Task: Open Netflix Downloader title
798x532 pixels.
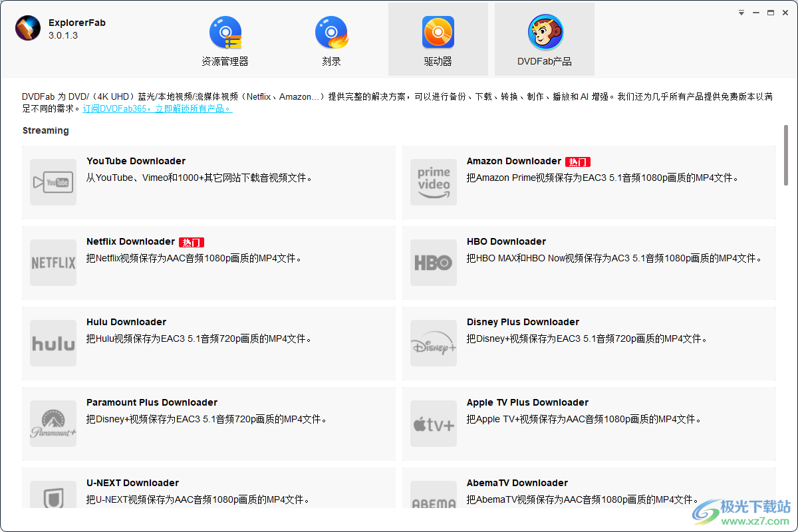Action: pyautogui.click(x=130, y=241)
